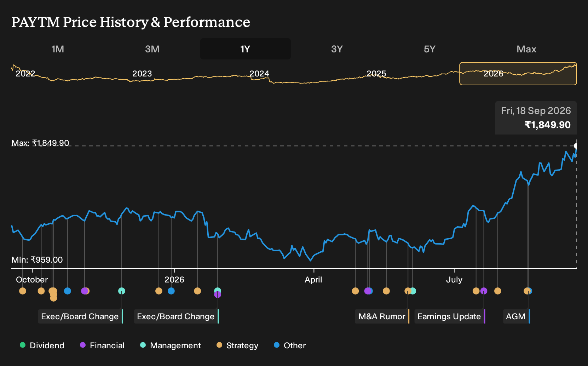Viewport: 588px width, 366px height.
Task: Switch to the 3M time range tab
Action: 152,49
